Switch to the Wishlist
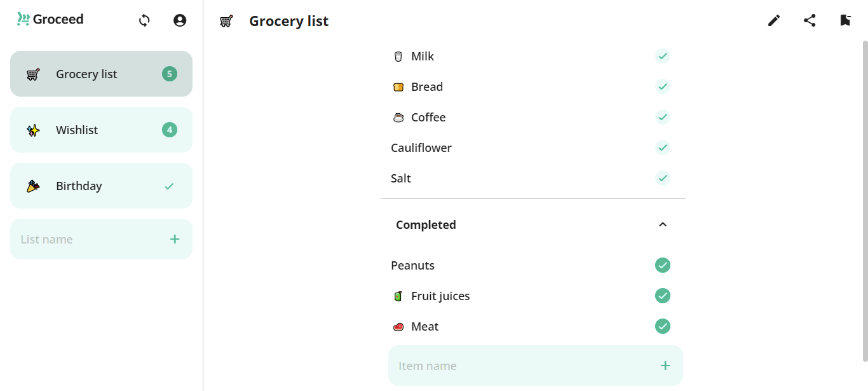 coord(101,130)
